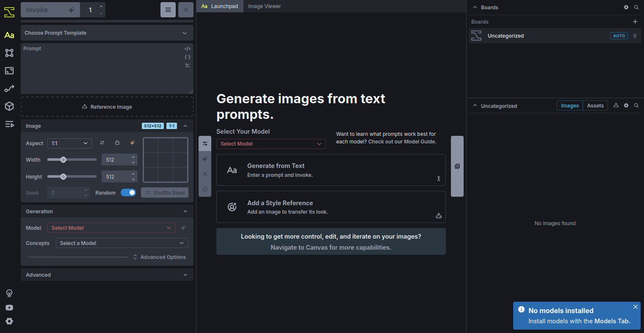This screenshot has height=333, width=644.
Task: Click the lock aspect ratio icon
Action: pos(117,143)
